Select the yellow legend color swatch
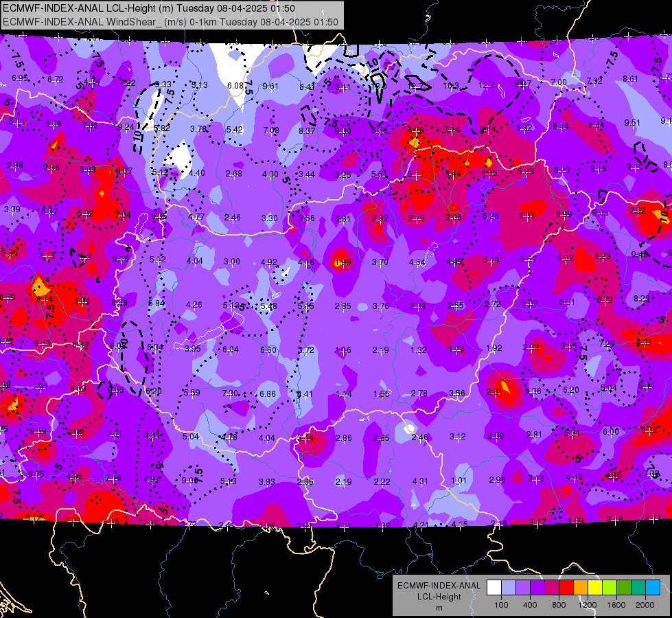 [595, 587]
